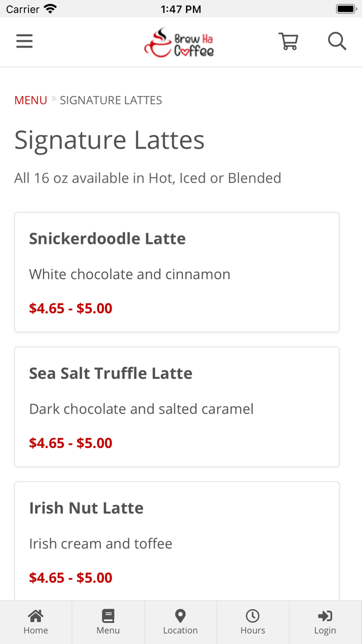Image resolution: width=362 pixels, height=644 pixels.
Task: Go back via the MENU breadcrumb link
Action: click(31, 100)
